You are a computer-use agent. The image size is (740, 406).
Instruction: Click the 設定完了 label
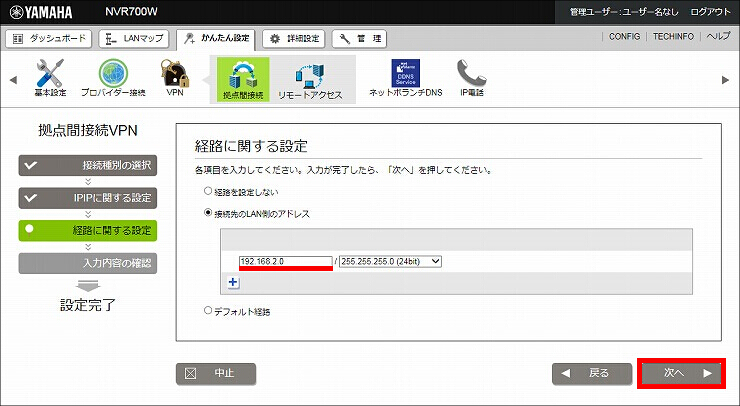tap(88, 305)
